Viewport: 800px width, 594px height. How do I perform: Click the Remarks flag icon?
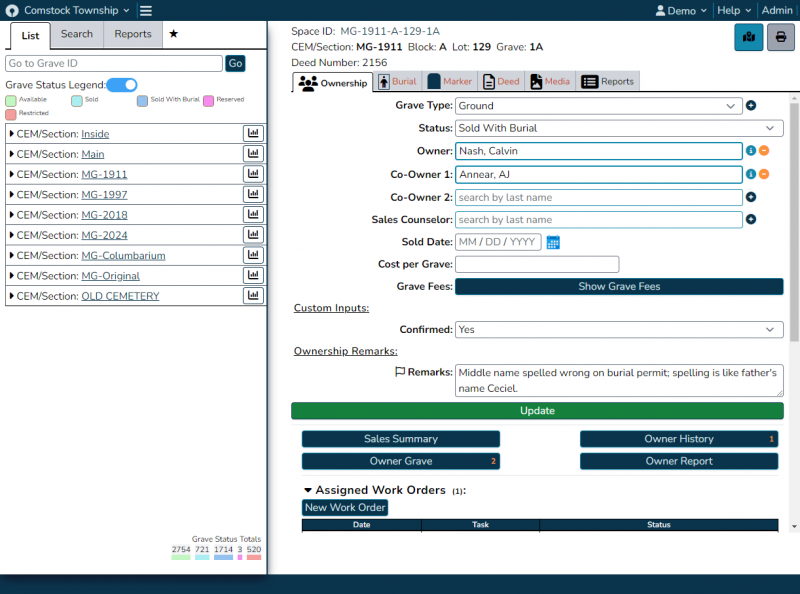[400, 372]
